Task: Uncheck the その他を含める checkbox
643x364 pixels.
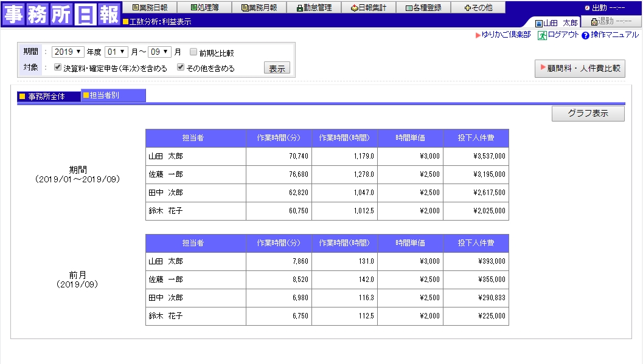Action: point(181,67)
